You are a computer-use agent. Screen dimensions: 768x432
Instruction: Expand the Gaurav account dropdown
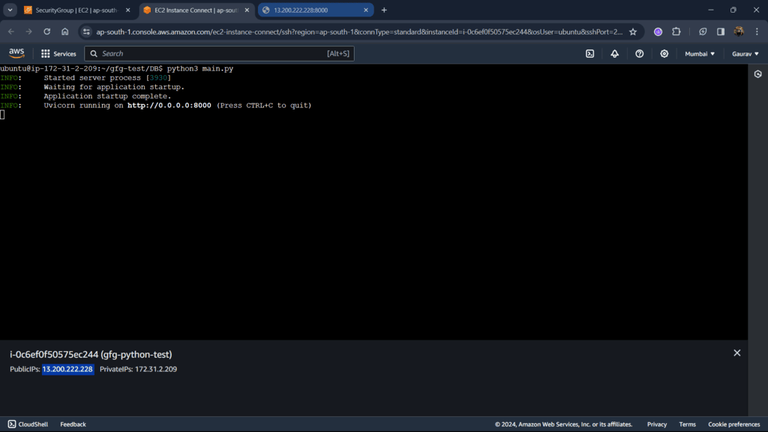pos(745,54)
